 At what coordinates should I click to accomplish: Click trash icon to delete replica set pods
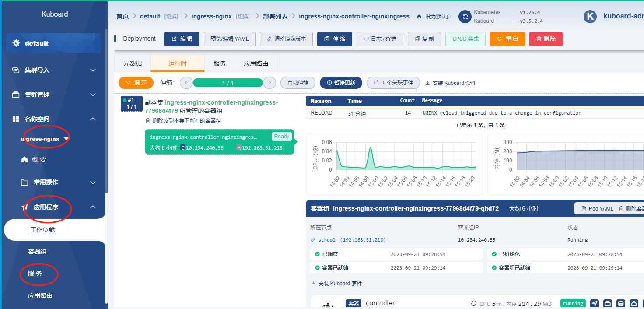point(148,121)
